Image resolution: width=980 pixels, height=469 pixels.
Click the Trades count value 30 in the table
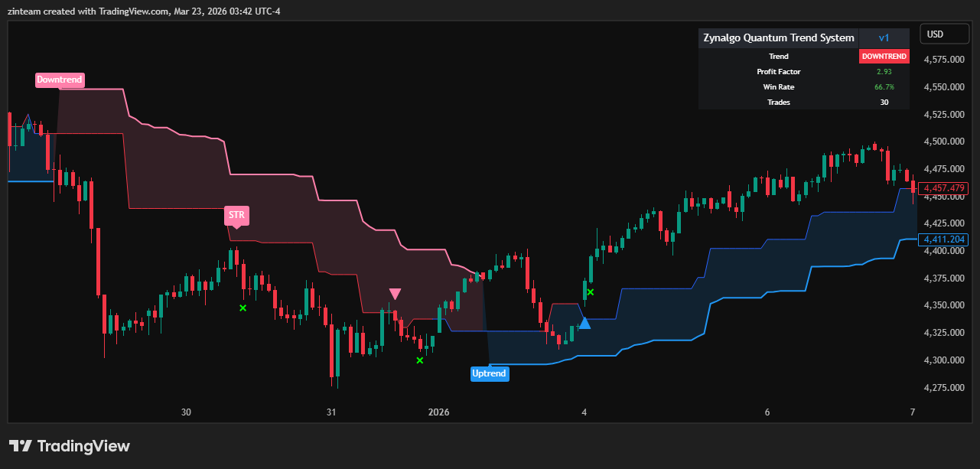884,102
